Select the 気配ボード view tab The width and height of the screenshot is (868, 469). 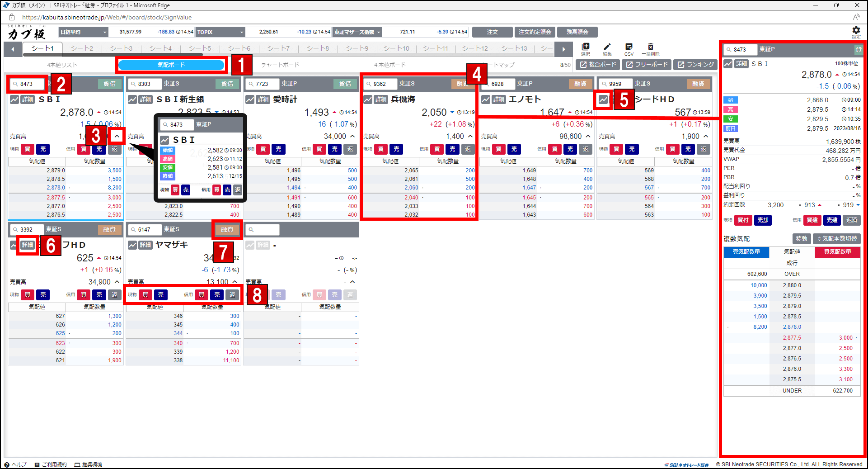[x=171, y=65]
